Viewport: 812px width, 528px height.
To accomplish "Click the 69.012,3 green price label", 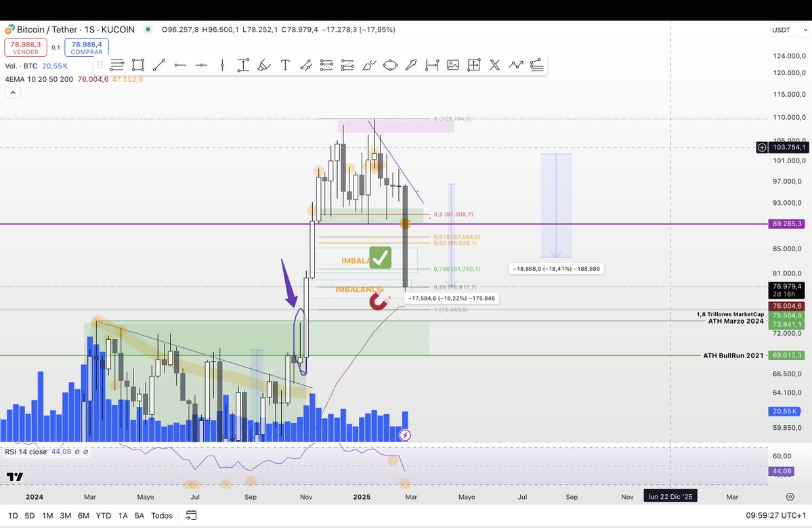I will (787, 355).
